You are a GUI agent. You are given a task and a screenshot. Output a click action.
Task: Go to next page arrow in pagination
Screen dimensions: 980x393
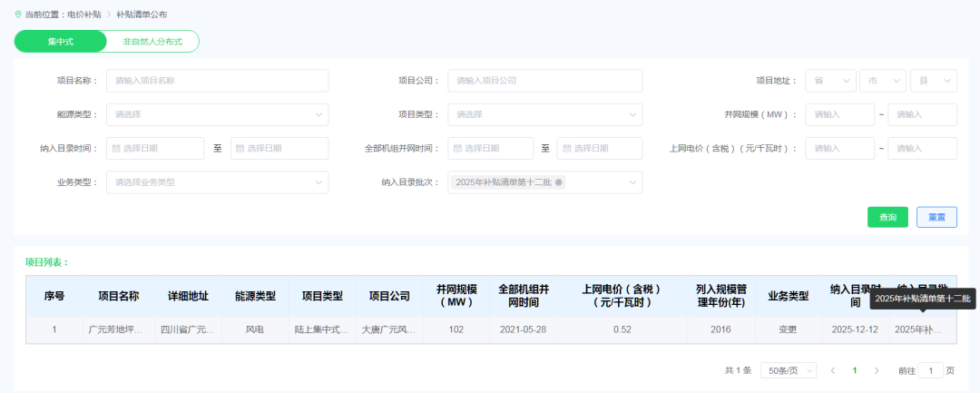point(877,370)
